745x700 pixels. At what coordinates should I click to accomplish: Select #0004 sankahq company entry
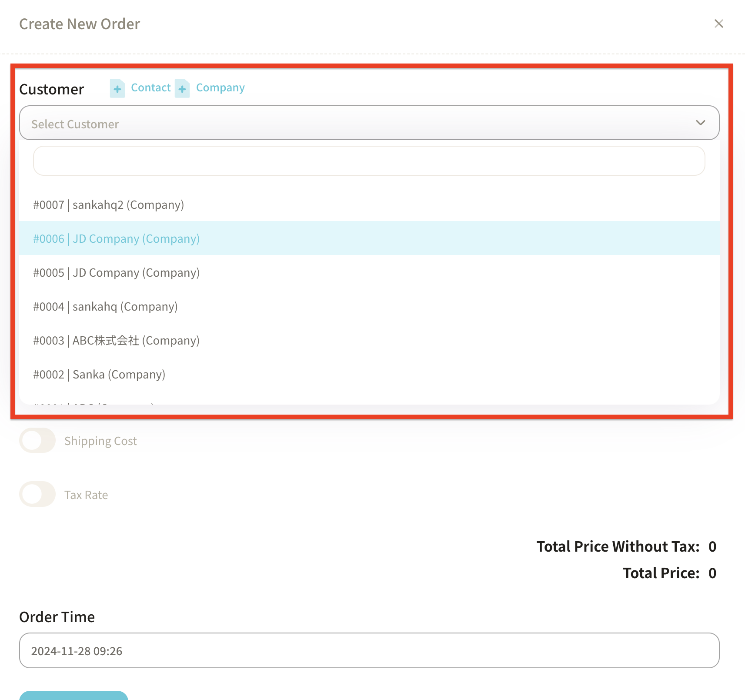[106, 307]
